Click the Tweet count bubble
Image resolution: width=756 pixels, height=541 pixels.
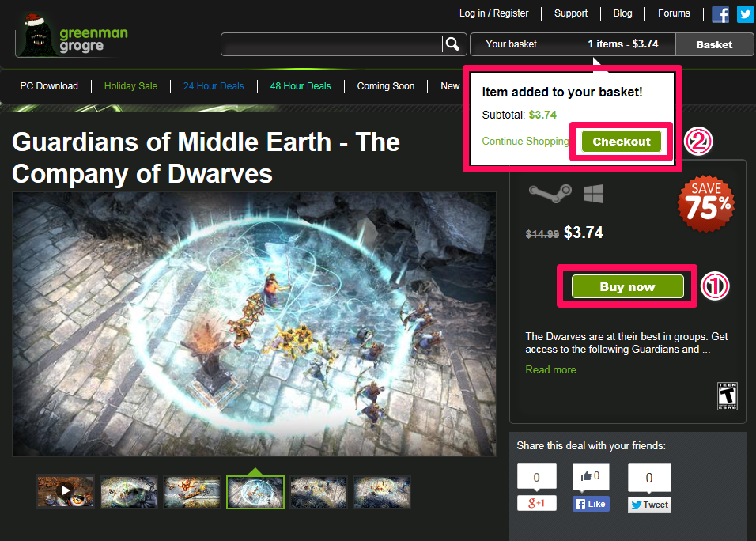(649, 478)
